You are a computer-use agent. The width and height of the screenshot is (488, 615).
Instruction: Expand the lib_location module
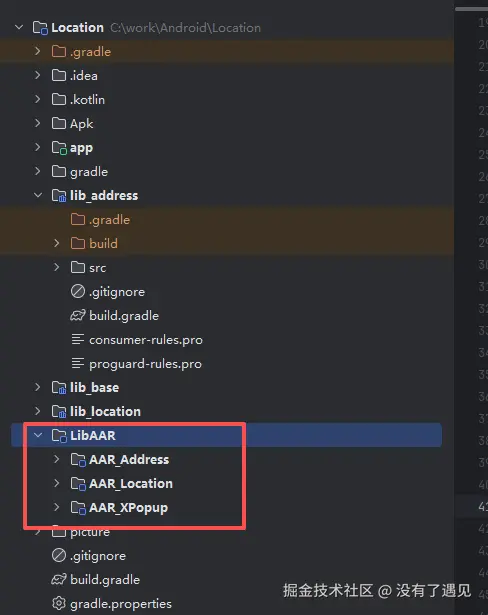tap(38, 411)
